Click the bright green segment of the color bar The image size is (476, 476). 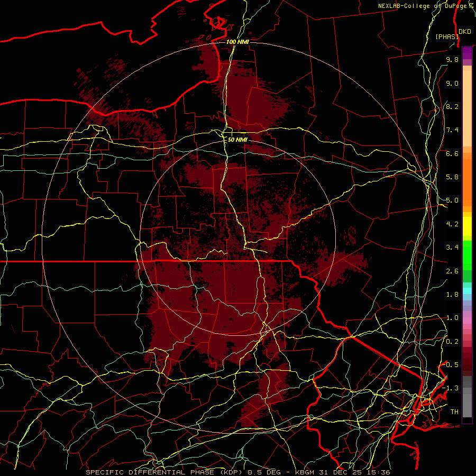coord(467,255)
